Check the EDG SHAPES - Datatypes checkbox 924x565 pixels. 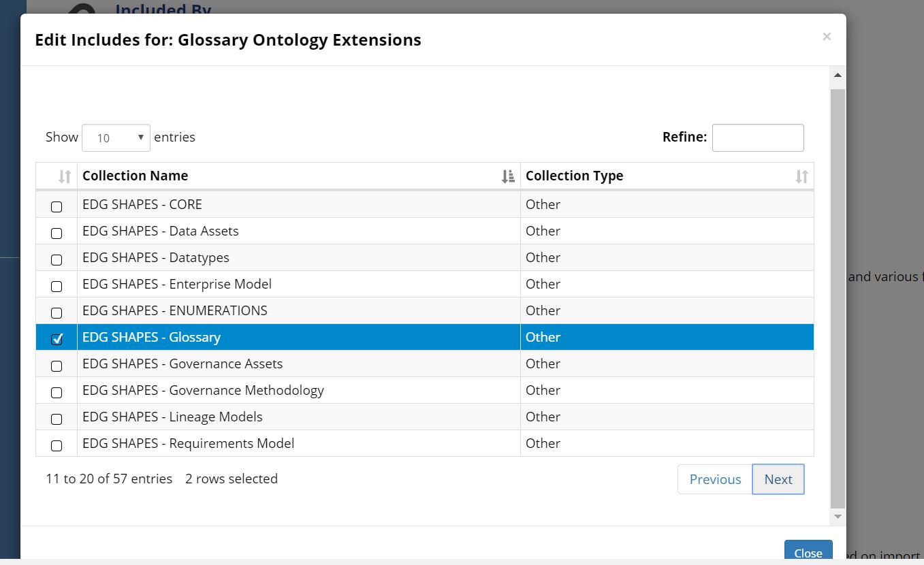click(x=57, y=259)
